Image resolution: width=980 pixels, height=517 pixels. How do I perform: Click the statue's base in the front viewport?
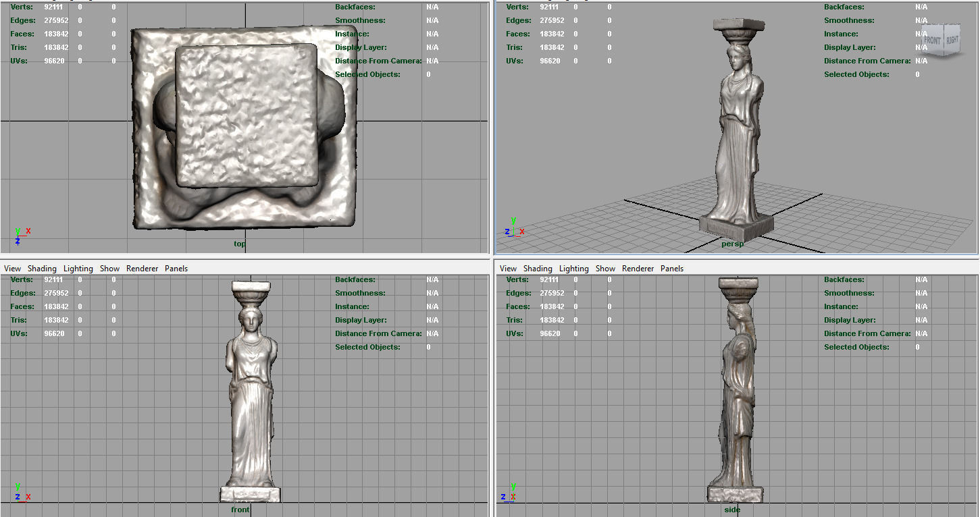click(x=251, y=494)
